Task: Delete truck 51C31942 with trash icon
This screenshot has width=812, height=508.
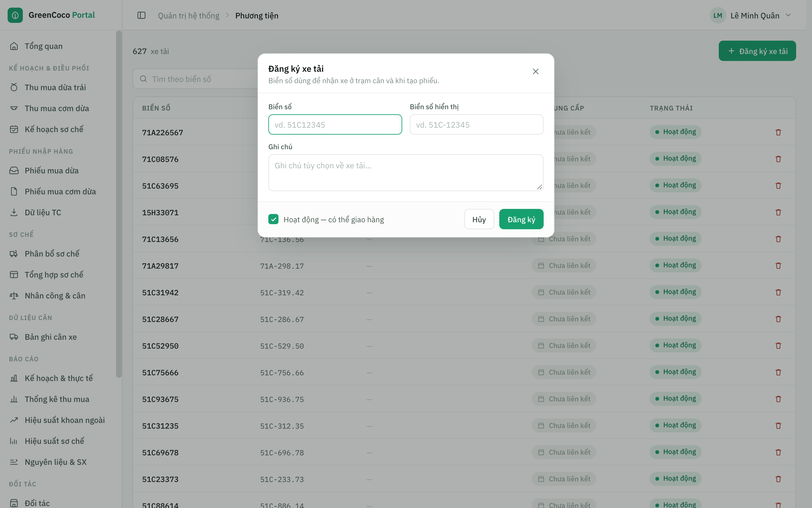Action: coord(778,292)
